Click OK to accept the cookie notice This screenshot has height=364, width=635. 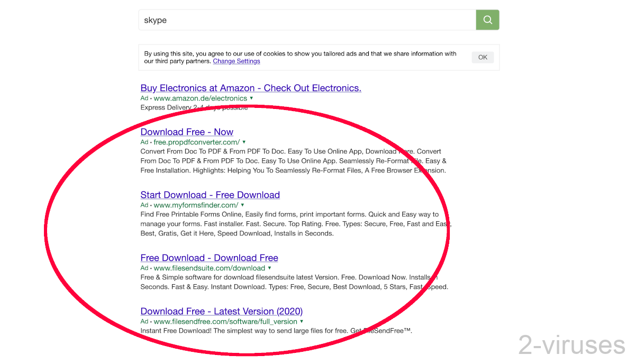point(482,57)
